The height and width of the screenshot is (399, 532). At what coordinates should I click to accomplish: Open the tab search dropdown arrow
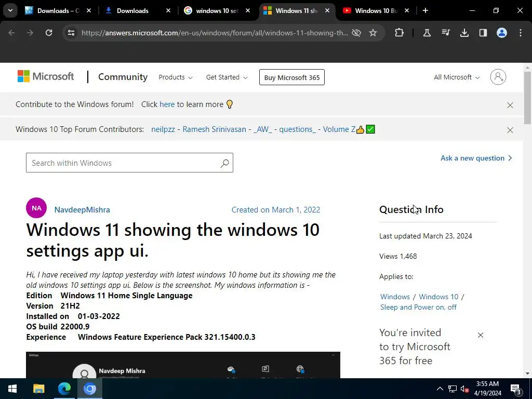click(10, 10)
